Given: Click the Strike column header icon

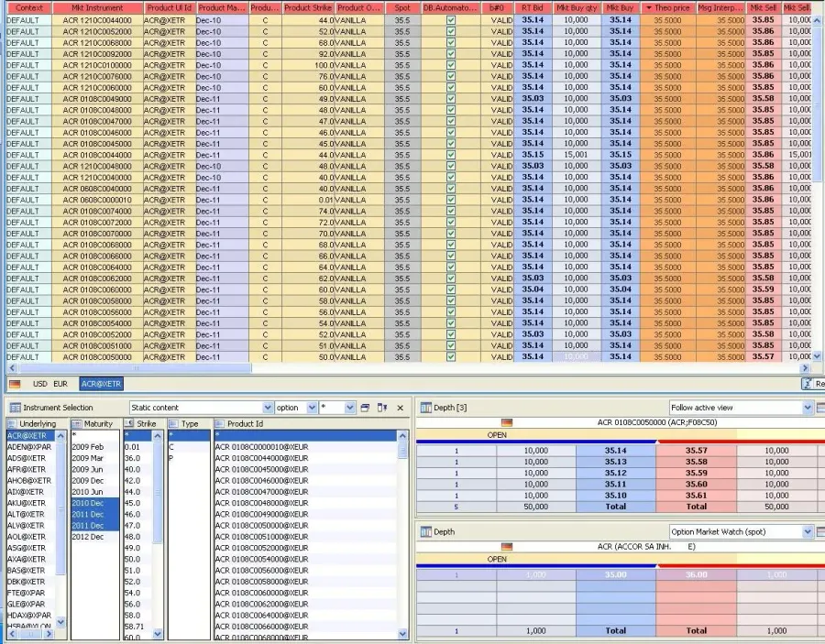Looking at the screenshot, I should point(129,424).
